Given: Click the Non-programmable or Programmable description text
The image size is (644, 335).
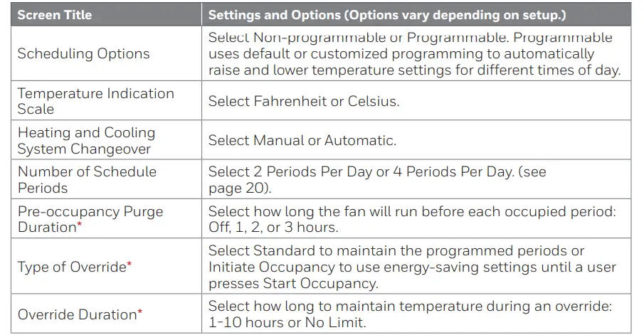Looking at the screenshot, I should (x=414, y=54).
